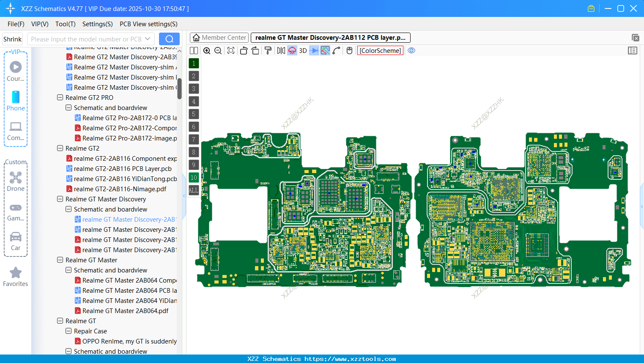Toggle the diode mode button

tap(314, 51)
